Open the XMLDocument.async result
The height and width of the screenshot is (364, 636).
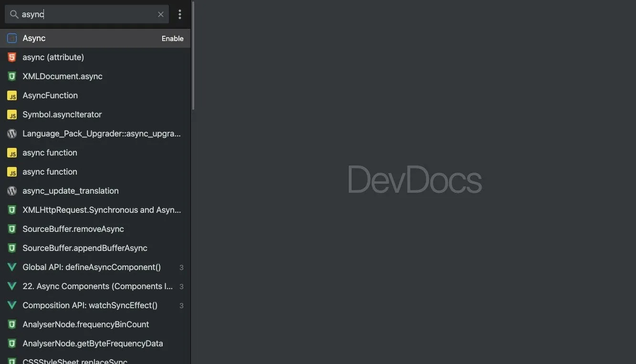point(95,76)
